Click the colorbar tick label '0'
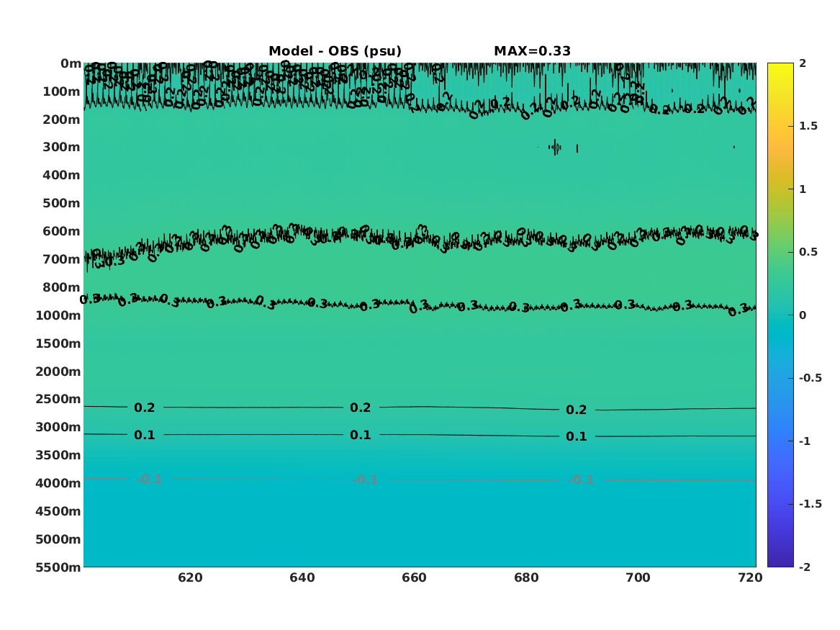The image size is (840, 630). (x=803, y=315)
